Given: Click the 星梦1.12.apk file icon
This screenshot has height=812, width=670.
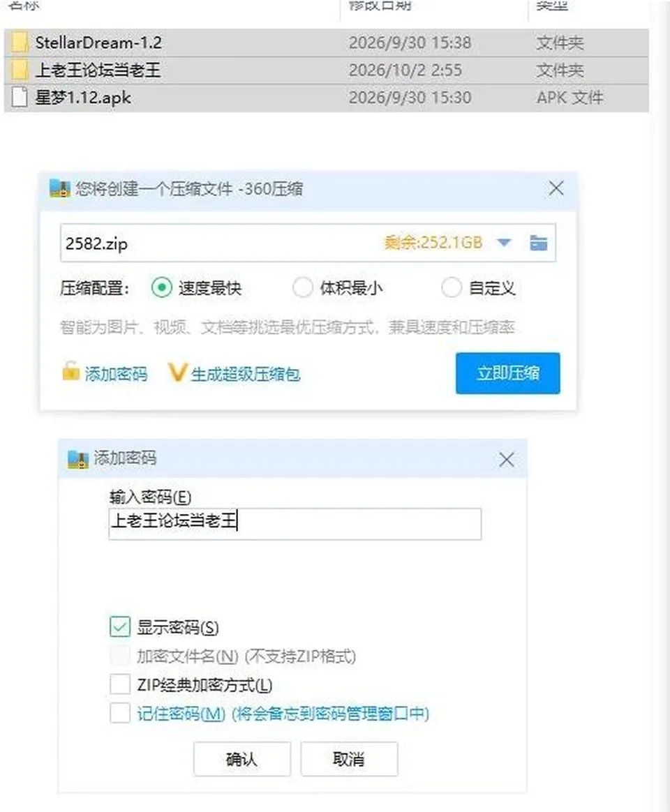Looking at the screenshot, I should pyautogui.click(x=19, y=98).
